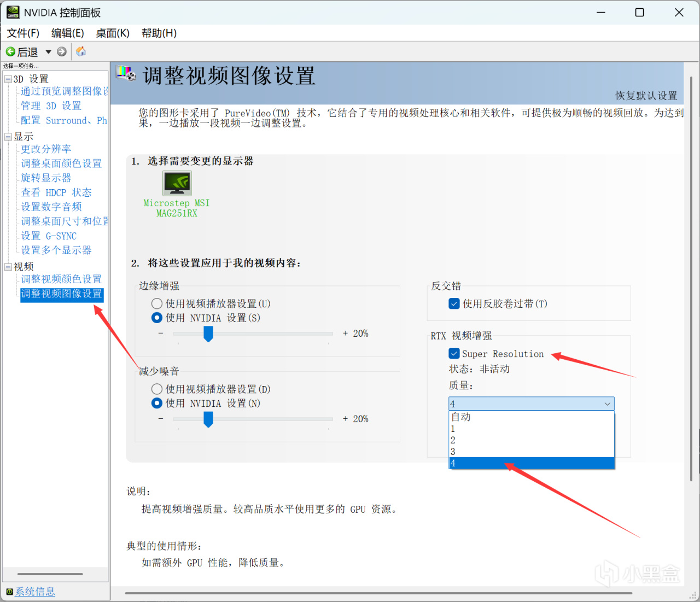700x602 pixels.
Task: Open 设置数字音频 tree item
Action: (51, 207)
